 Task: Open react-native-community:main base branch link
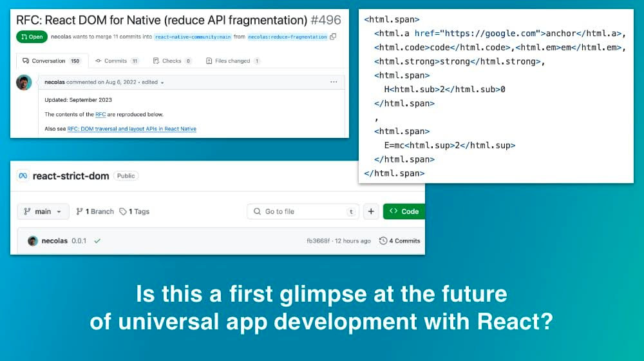click(193, 37)
